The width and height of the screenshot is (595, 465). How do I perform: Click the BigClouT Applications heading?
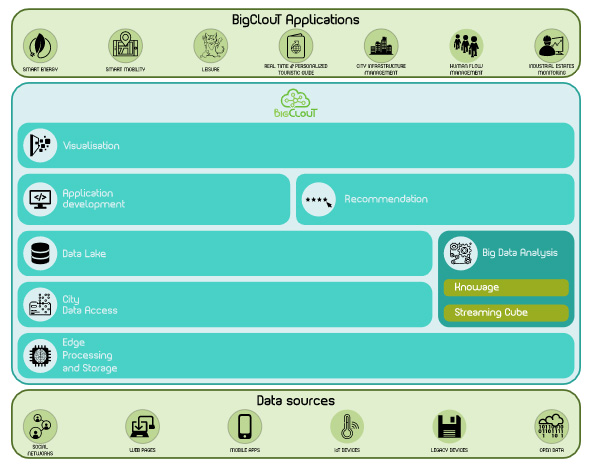[x=296, y=19]
